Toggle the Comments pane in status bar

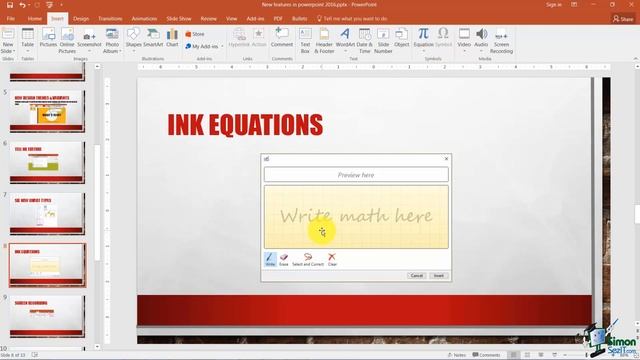[x=486, y=355]
